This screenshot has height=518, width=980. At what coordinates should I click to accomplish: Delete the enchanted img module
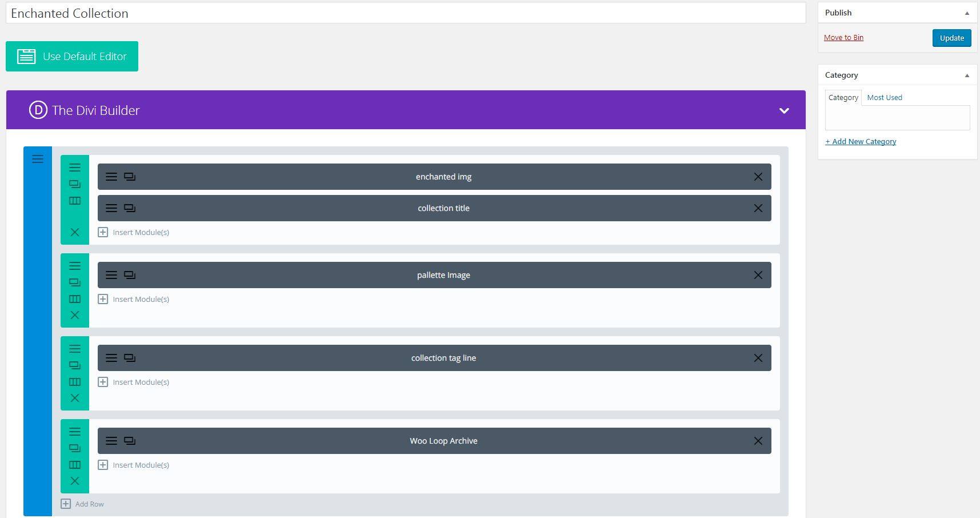click(x=758, y=177)
